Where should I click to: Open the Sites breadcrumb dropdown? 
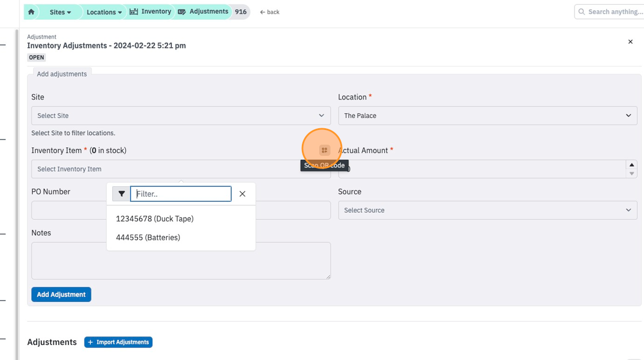pyautogui.click(x=60, y=12)
